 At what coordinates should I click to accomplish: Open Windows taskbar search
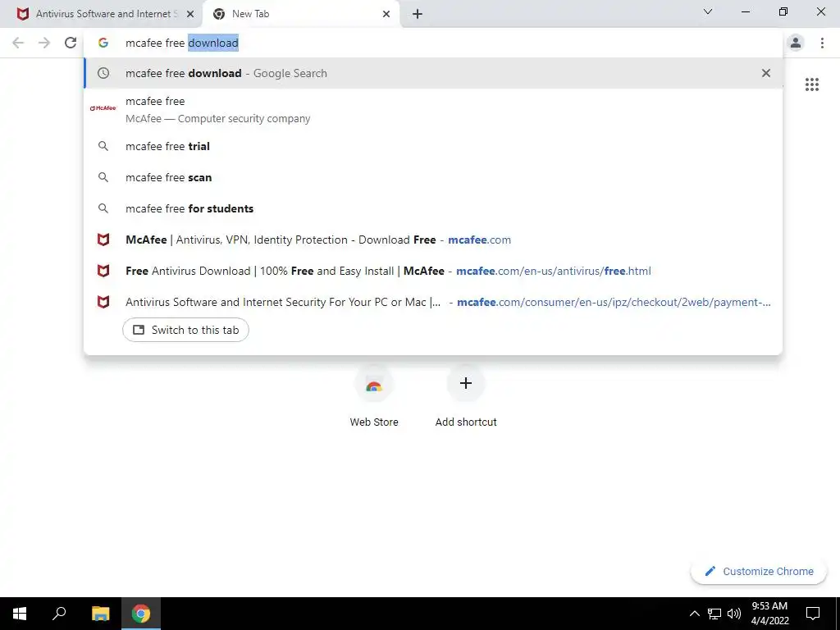click(x=59, y=614)
